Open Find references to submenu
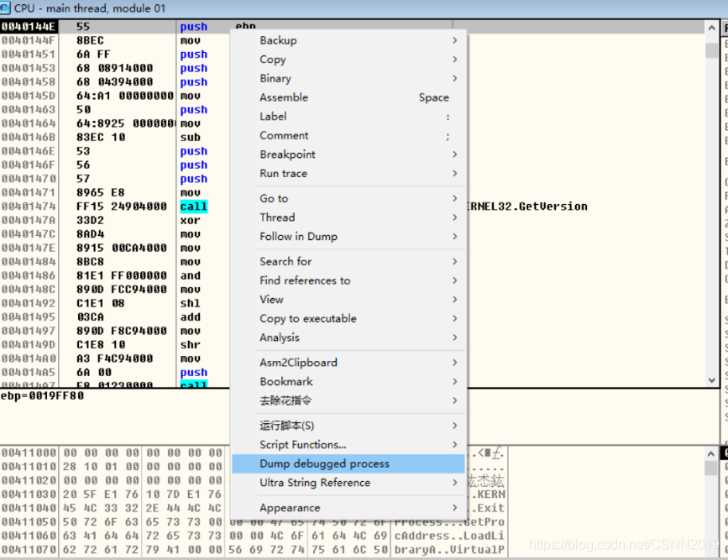This screenshot has width=728, height=560. (x=348, y=280)
